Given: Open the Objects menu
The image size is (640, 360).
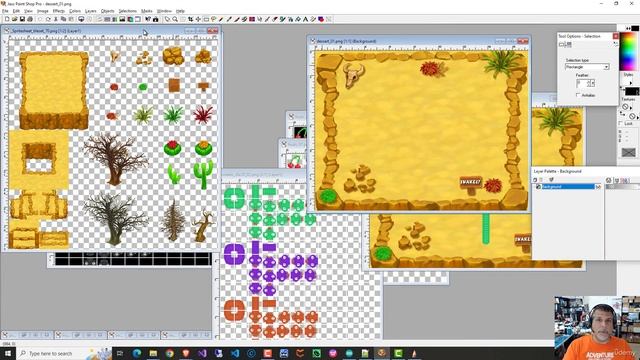Looking at the screenshot, I should point(108,11).
